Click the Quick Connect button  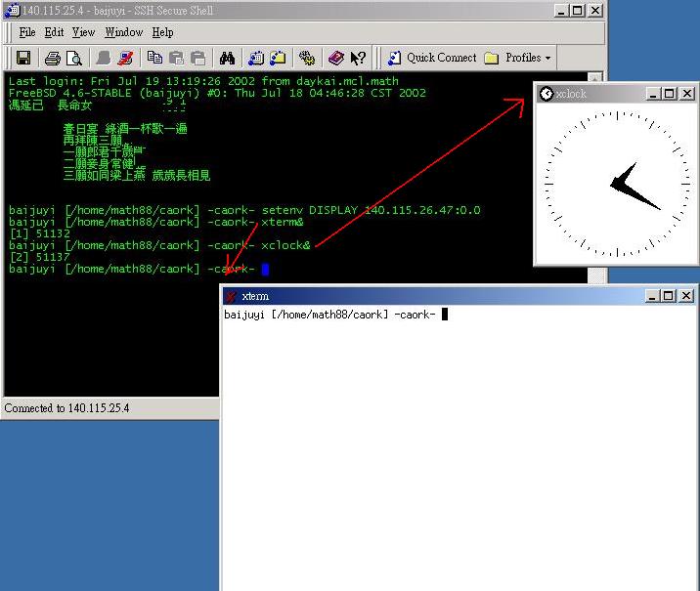[x=433, y=58]
